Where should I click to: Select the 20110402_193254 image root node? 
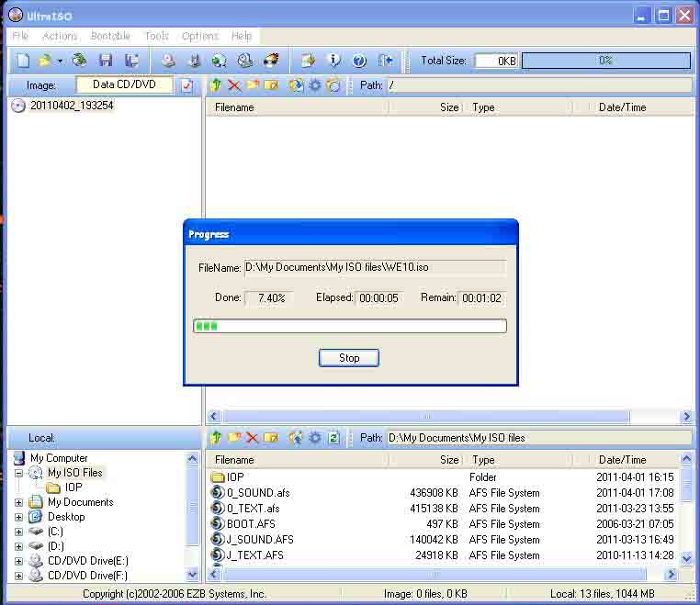[x=72, y=106]
